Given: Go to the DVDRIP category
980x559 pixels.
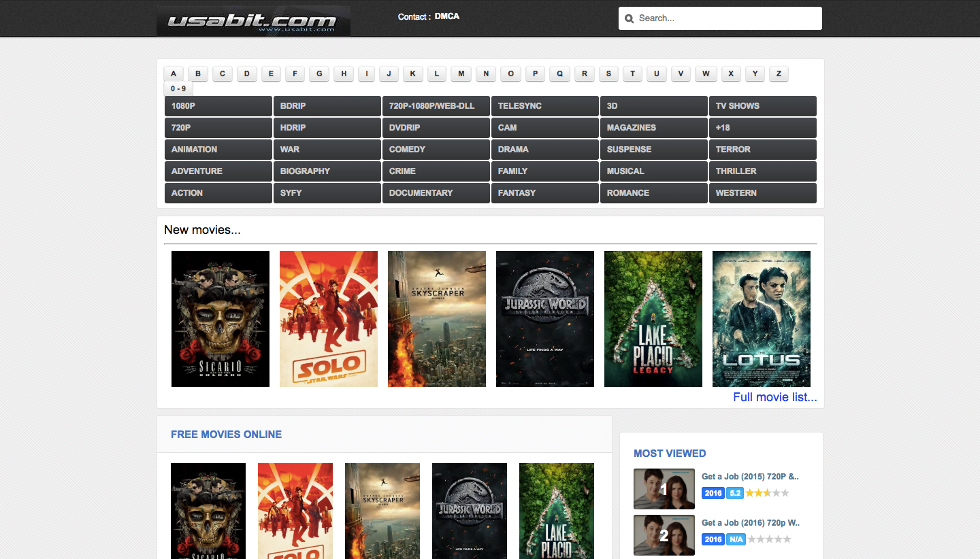Looking at the screenshot, I should tap(436, 128).
